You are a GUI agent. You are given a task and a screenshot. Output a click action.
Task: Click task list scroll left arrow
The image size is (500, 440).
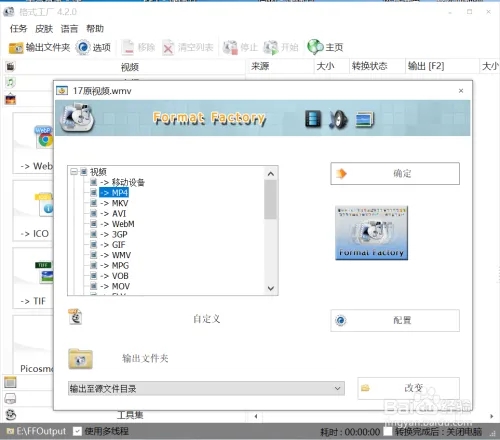(256, 416)
